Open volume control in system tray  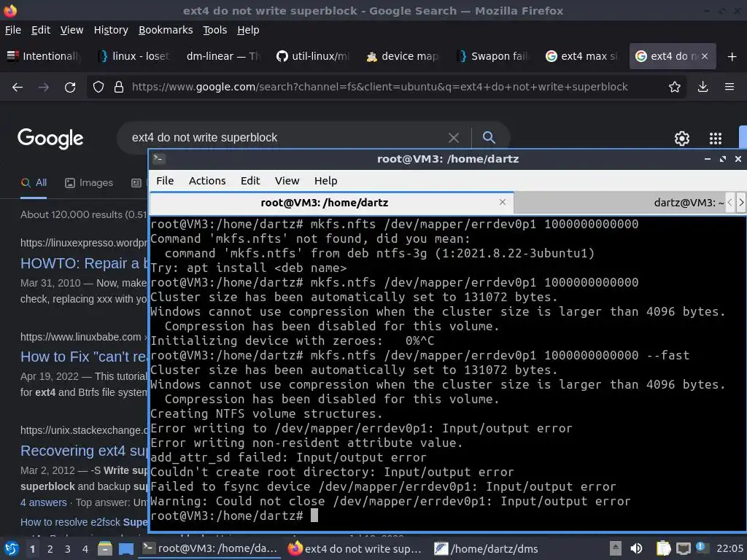tap(636, 548)
